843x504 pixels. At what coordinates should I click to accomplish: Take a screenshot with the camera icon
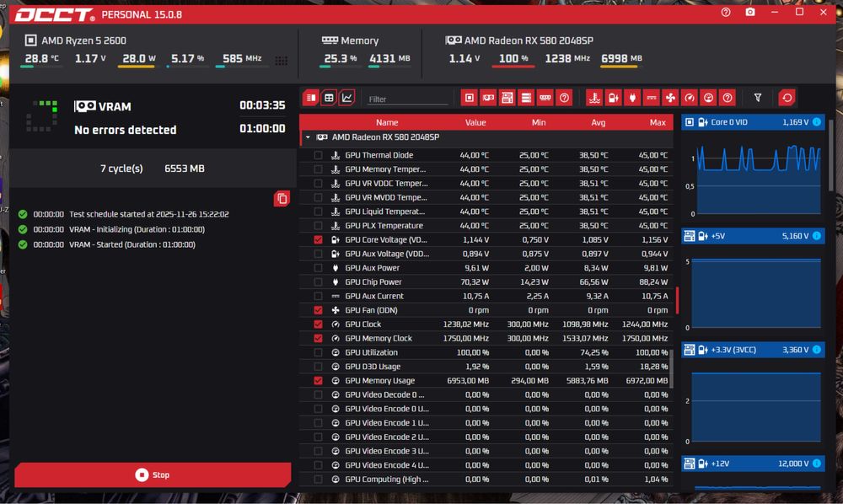coord(750,12)
